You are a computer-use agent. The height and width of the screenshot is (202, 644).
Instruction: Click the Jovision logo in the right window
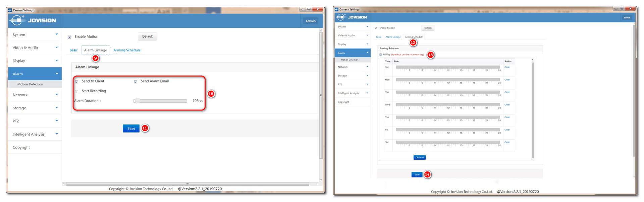tap(352, 17)
